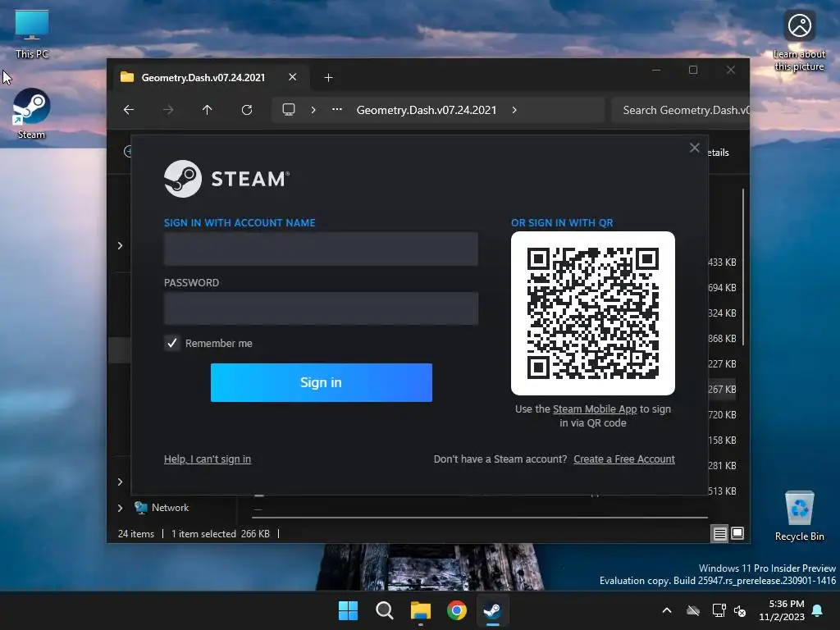Close the Geometry.Dash.v07.24.2021 tab
840x630 pixels.
point(293,77)
